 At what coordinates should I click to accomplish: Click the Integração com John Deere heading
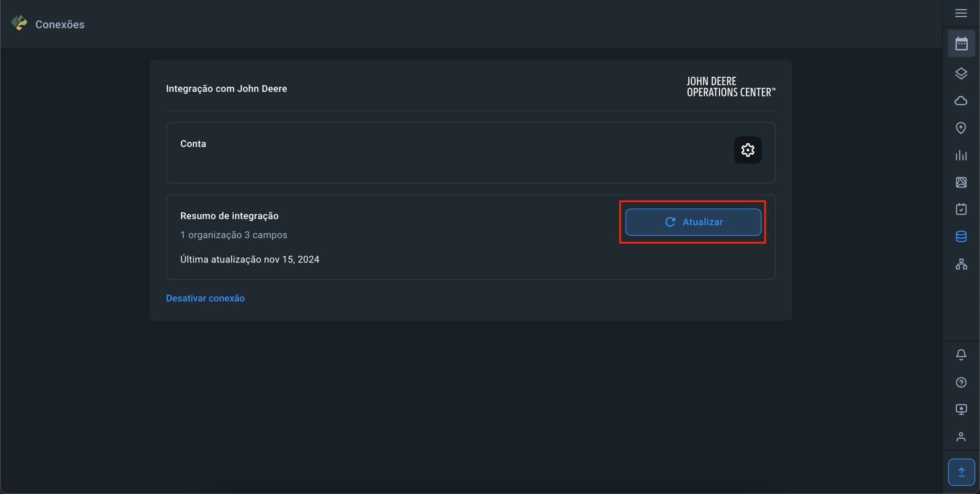click(226, 88)
